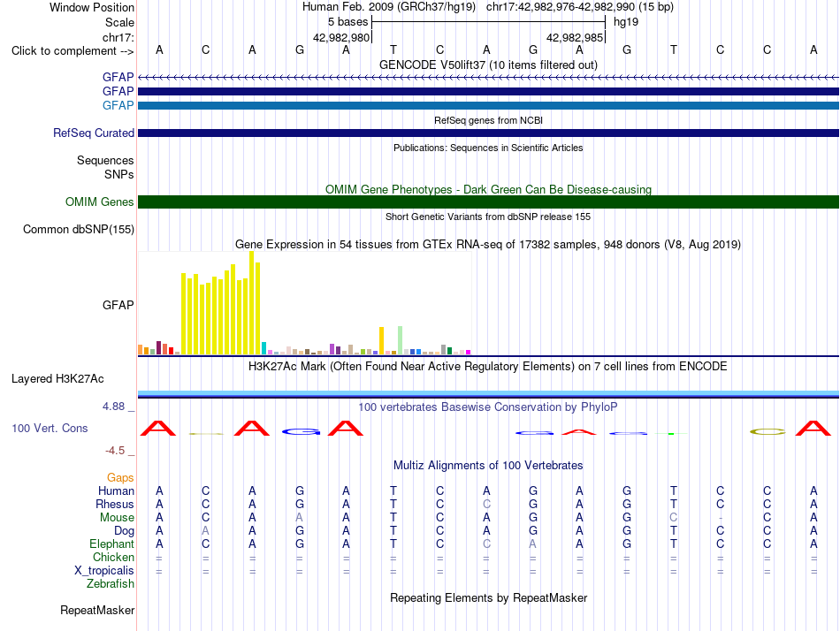Click the RefSeq Curated dark blue bar
Screen dimensions: 840x631
tap(488, 133)
